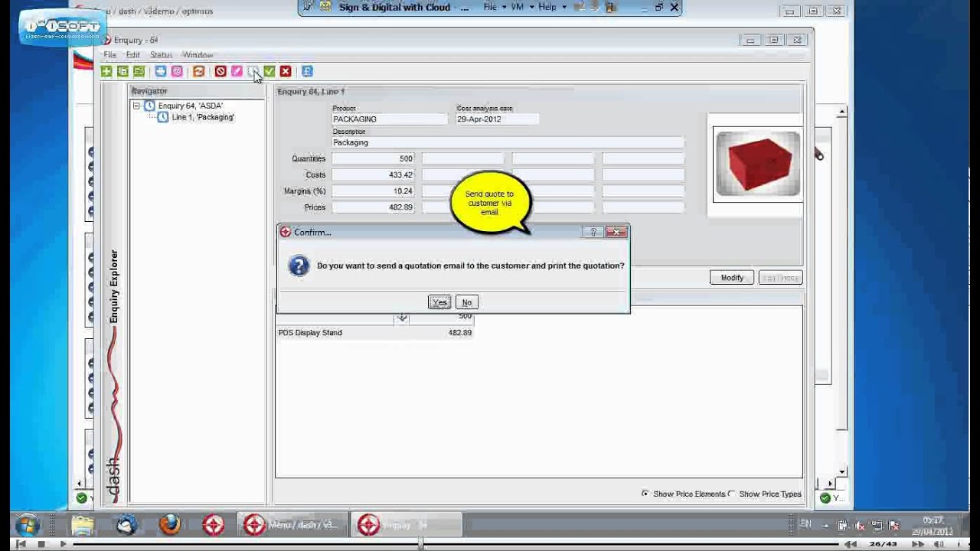Screen dimensions: 980x551
Task: Click the orange refresh toolbar icon
Action: 199,71
